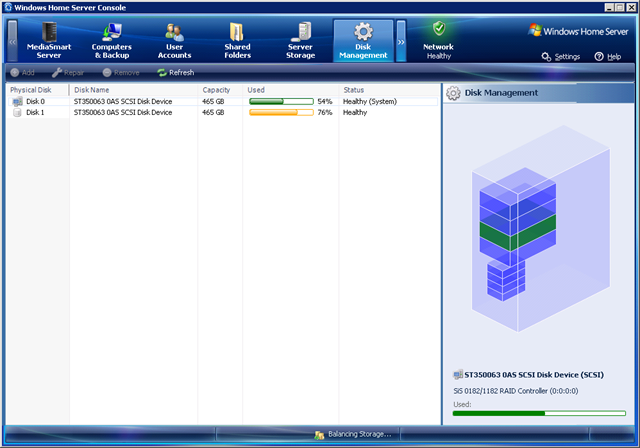
Task: Click the SCSI disk device icon in details
Action: coord(458,374)
